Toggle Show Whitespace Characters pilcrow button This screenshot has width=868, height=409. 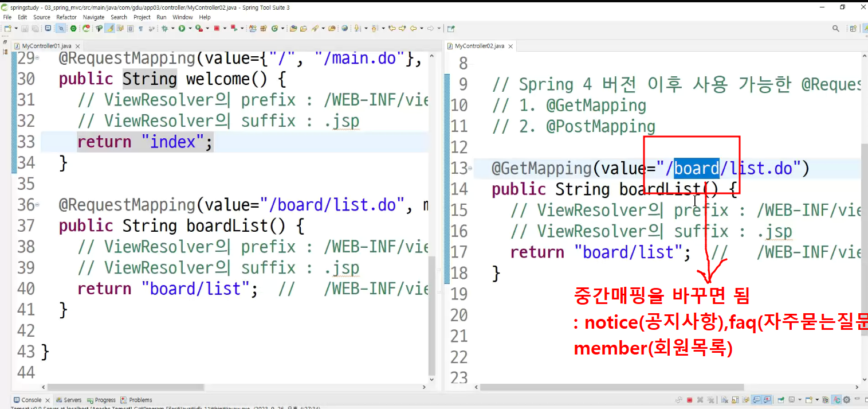click(140, 28)
